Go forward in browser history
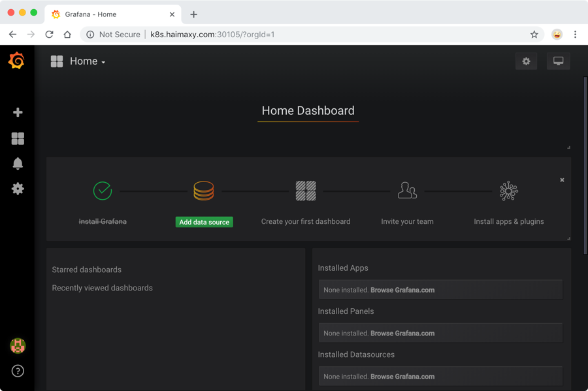Image resolution: width=588 pixels, height=391 pixels. [x=31, y=35]
